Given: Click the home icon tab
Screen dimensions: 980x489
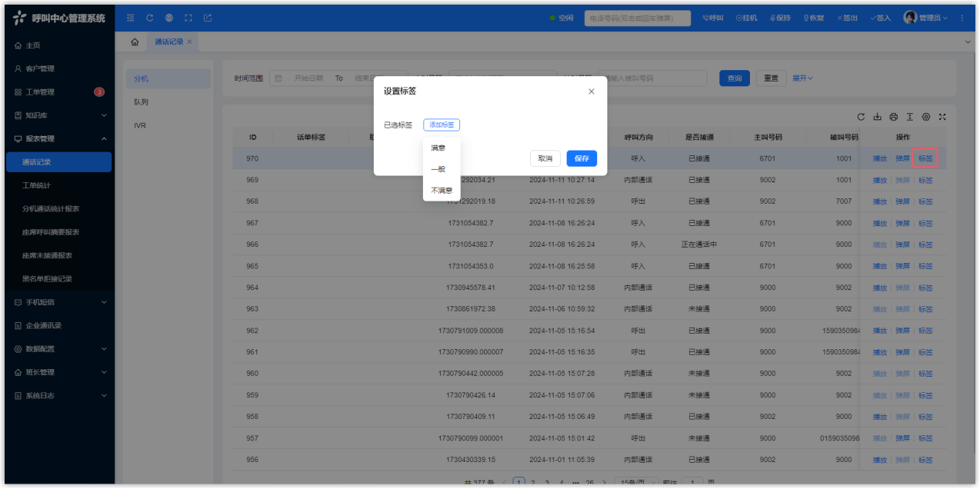Looking at the screenshot, I should coord(135,42).
